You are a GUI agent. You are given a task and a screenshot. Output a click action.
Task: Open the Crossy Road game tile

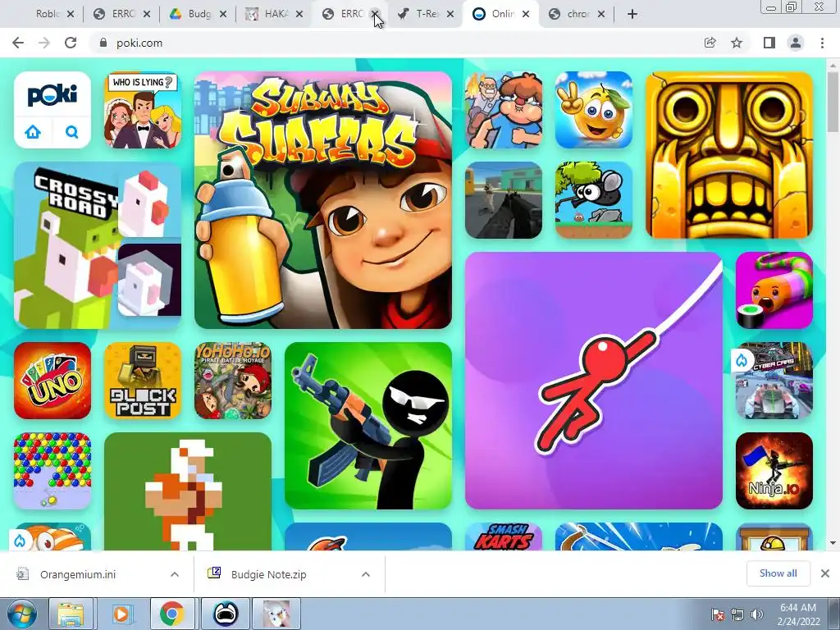tap(98, 245)
